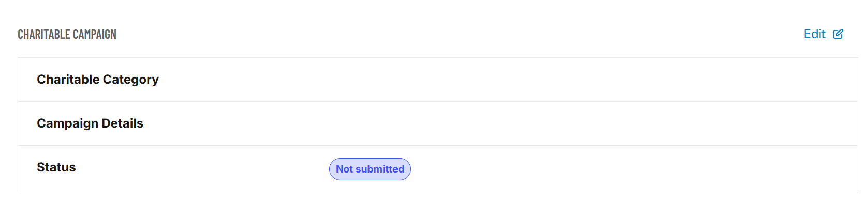This screenshot has height=203, width=868.
Task: Open the Edit link for Charitable Campaign
Action: coord(823,34)
